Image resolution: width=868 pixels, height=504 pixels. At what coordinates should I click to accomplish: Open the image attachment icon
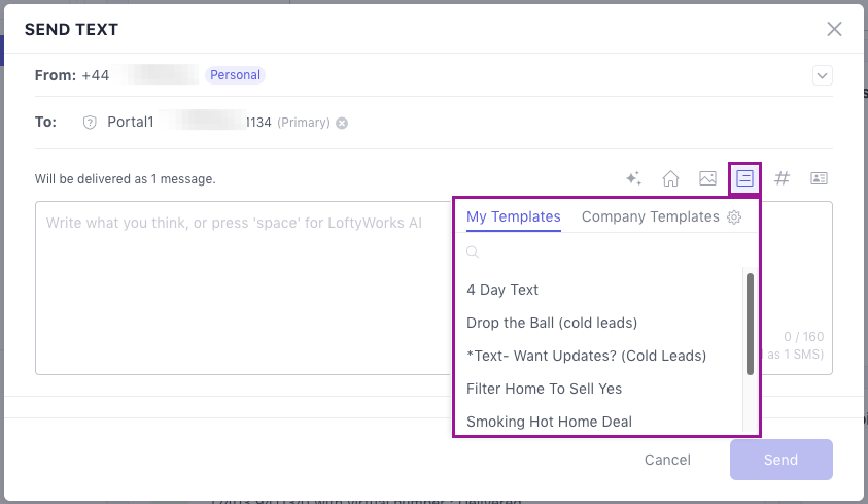(707, 178)
